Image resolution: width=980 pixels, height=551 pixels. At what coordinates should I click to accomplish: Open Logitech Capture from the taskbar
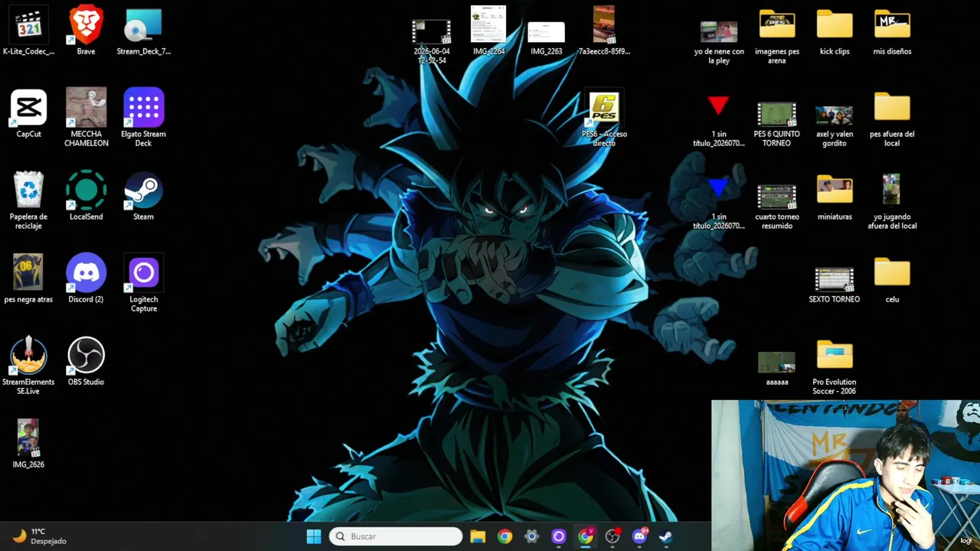coord(558,536)
